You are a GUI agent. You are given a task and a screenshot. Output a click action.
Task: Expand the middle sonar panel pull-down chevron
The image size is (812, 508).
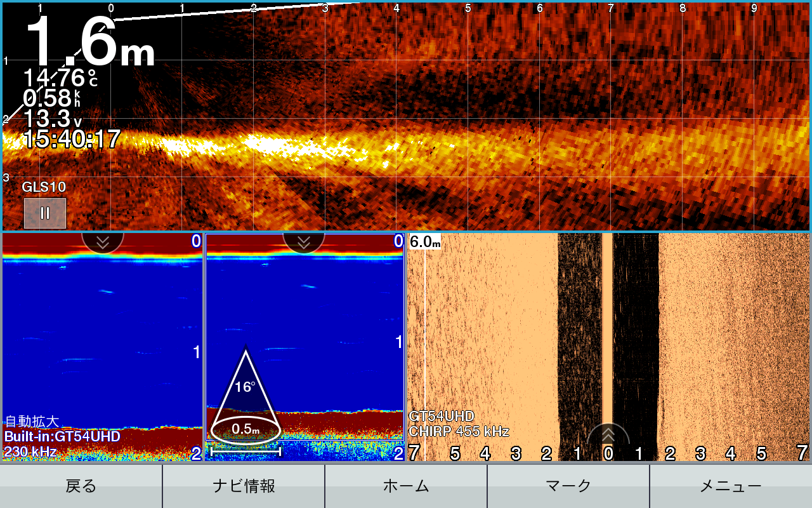(x=304, y=243)
